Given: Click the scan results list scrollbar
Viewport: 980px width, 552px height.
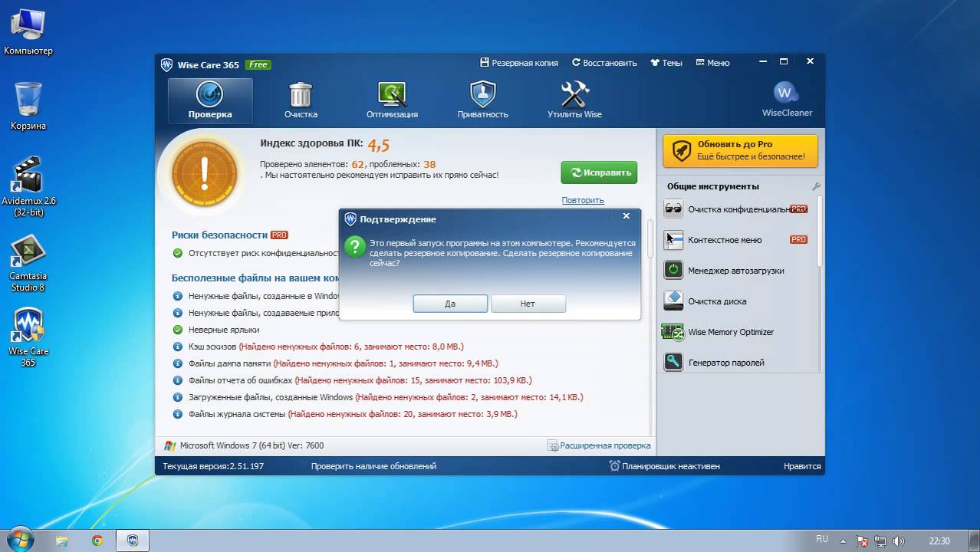Looking at the screenshot, I should (x=651, y=238).
